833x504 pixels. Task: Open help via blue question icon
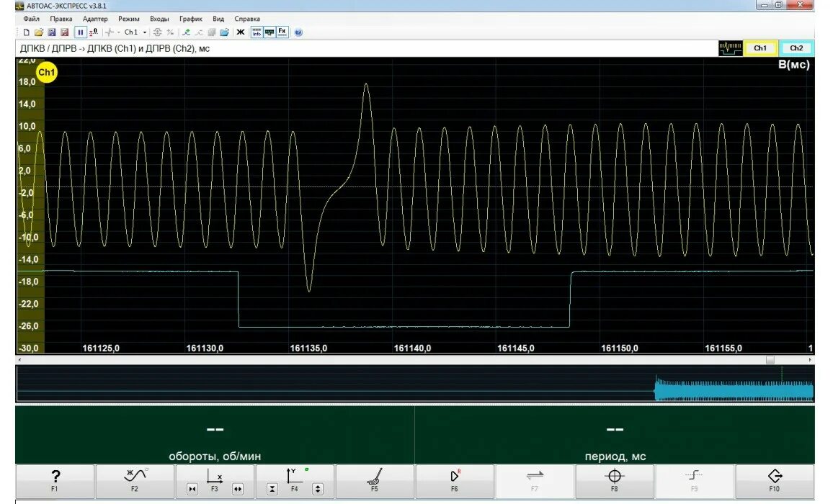tap(298, 32)
